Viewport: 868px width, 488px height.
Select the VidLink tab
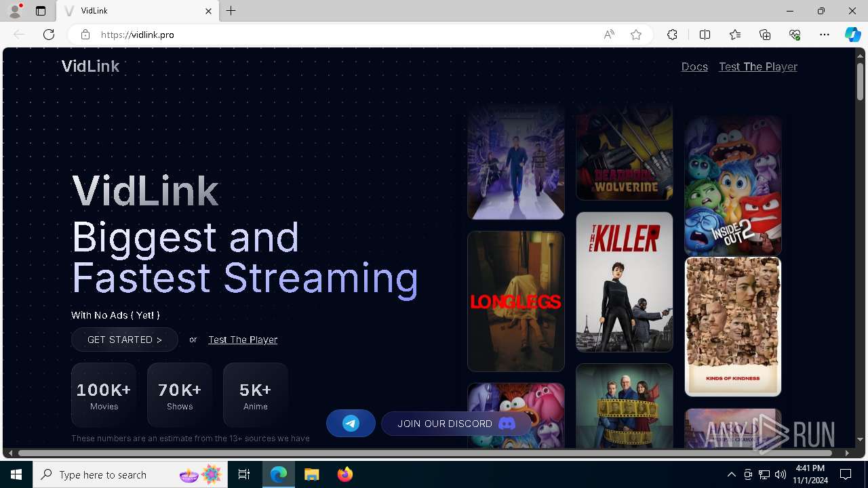[138, 11]
